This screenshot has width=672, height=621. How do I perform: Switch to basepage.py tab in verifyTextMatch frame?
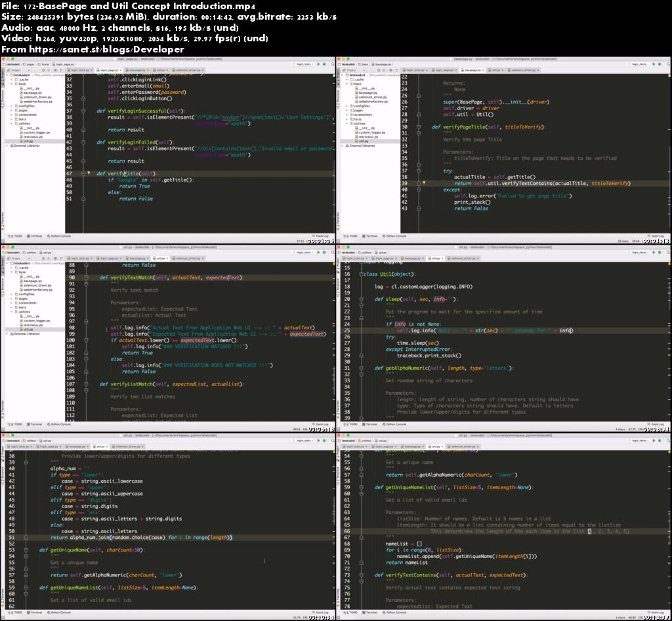point(136,258)
